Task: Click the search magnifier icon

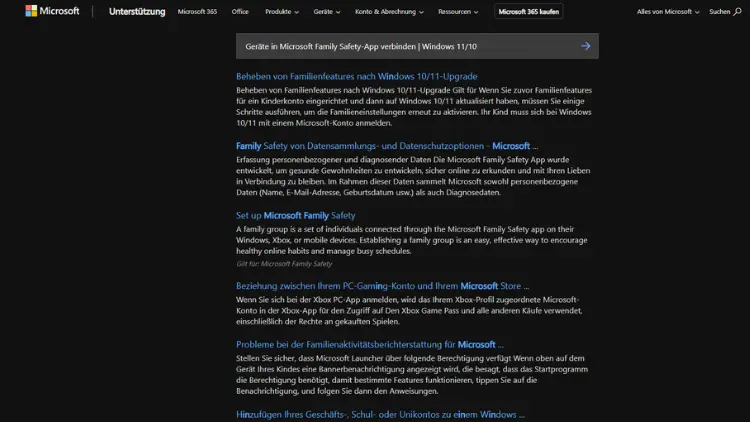Action: click(x=737, y=11)
